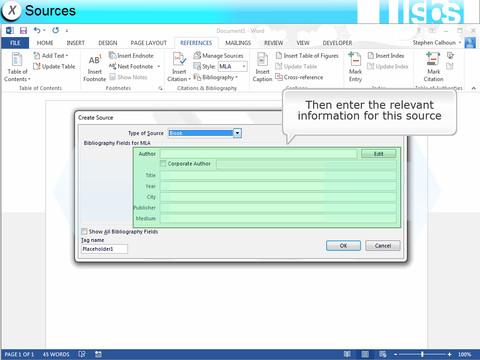Click the Edit button beside Author
This screenshot has height=360, width=480.
tap(378, 154)
